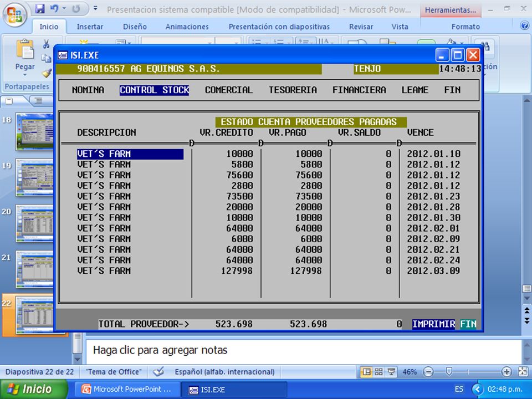Open the LEAME menu in ISI.EXE
This screenshot has width=532, height=399.
(415, 90)
